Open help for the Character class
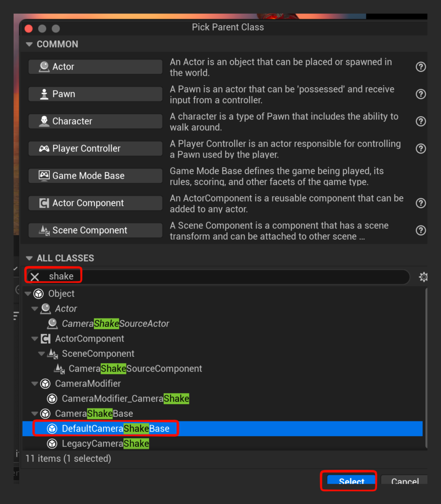 point(420,121)
